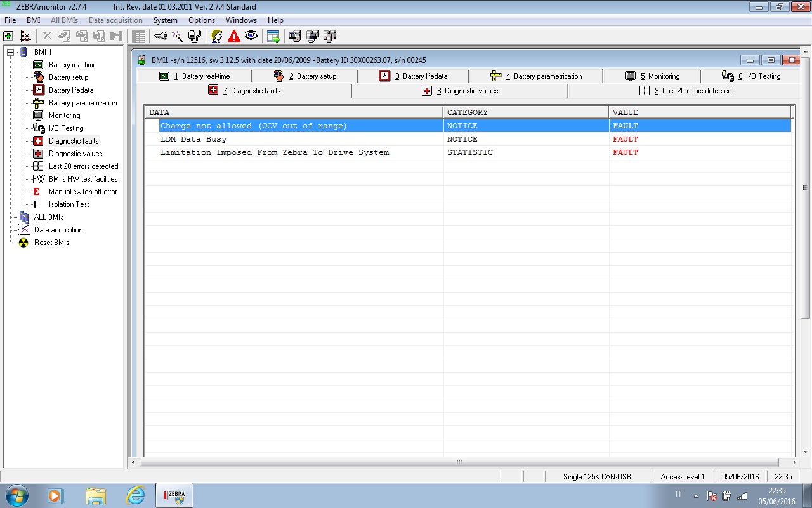Click the person head toolbar icon
The height and width of the screenshot is (508, 812).
tap(217, 36)
